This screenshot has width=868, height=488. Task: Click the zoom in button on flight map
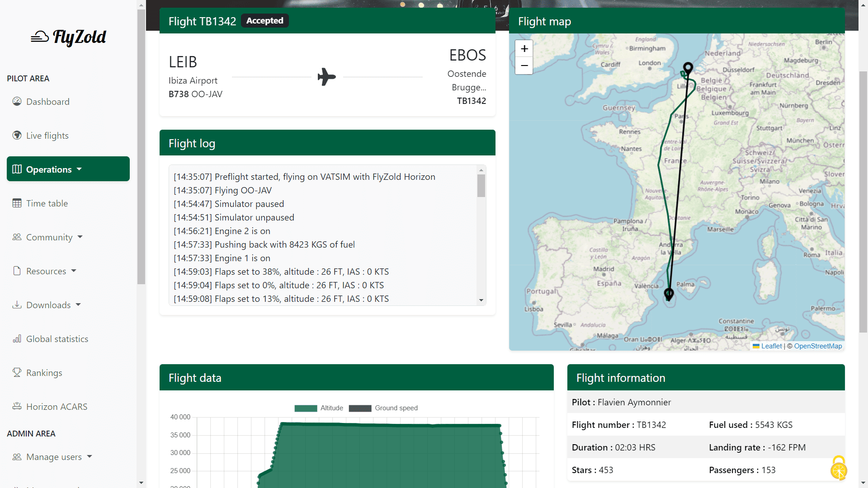coord(524,48)
